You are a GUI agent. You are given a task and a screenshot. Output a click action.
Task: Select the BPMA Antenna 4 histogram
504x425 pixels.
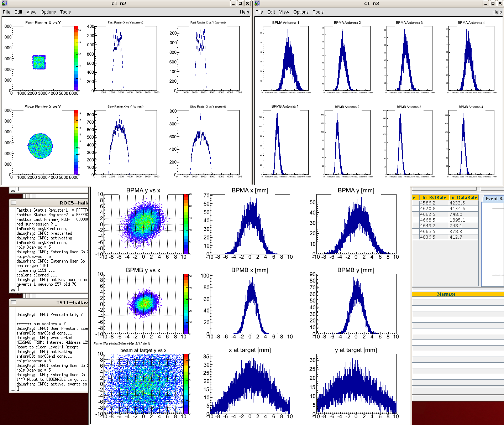(x=471, y=58)
